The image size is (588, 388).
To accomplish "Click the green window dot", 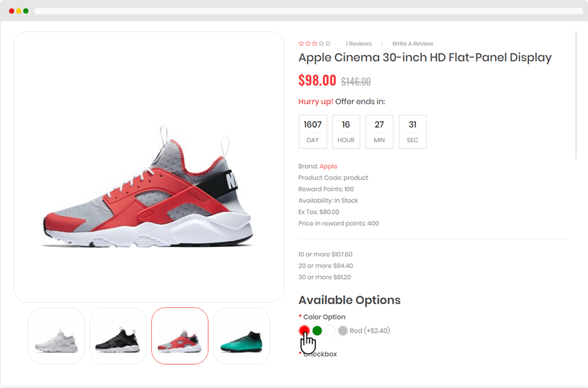I will pos(26,11).
